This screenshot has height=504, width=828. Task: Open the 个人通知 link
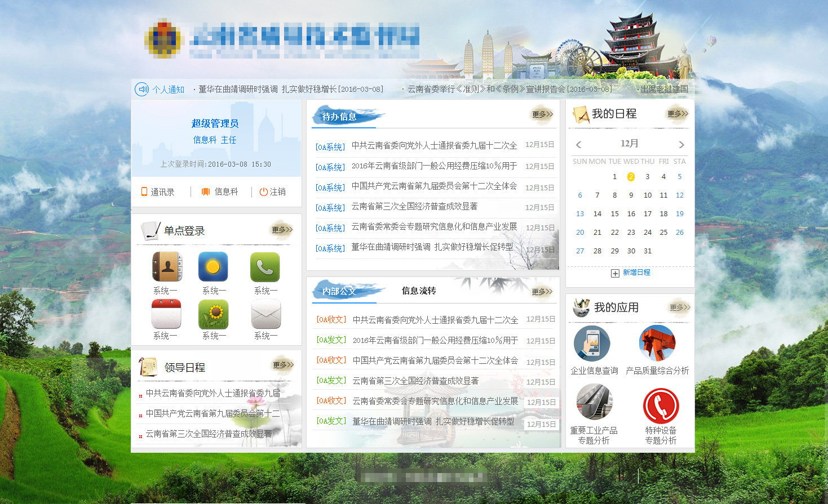[169, 90]
